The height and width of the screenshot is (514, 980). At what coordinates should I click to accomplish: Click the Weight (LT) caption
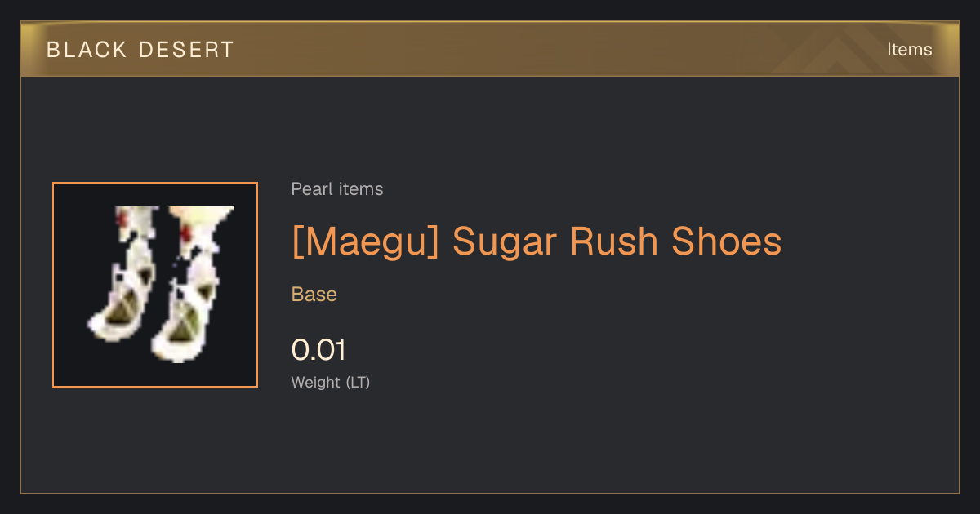pos(331,382)
